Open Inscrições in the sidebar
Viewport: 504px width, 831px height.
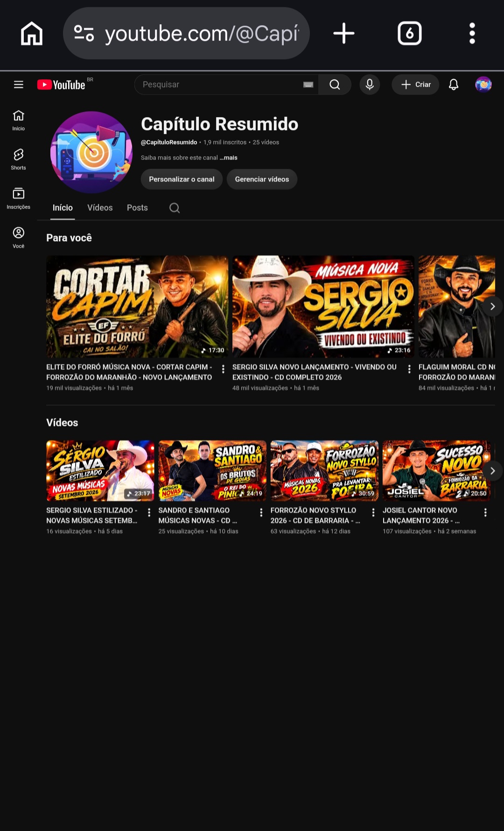[x=19, y=198]
